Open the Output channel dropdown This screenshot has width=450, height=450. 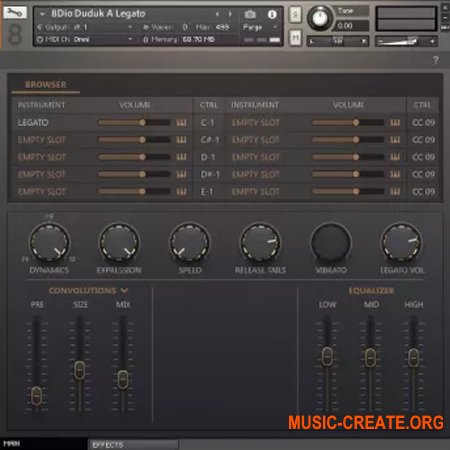(x=86, y=27)
